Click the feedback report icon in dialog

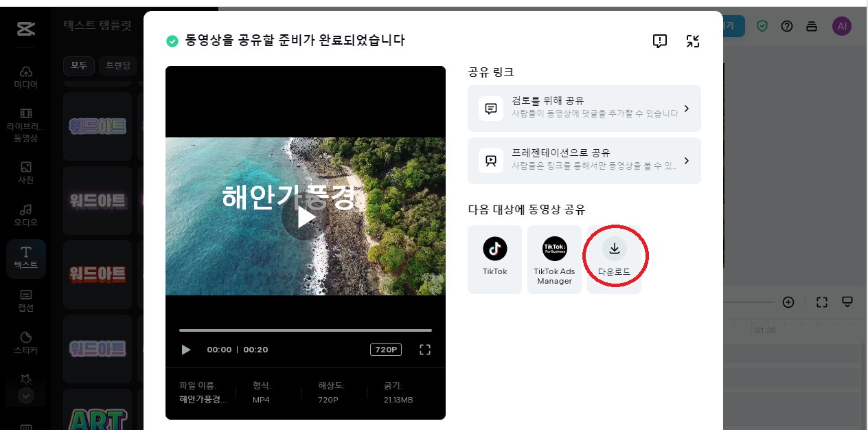[x=659, y=41]
